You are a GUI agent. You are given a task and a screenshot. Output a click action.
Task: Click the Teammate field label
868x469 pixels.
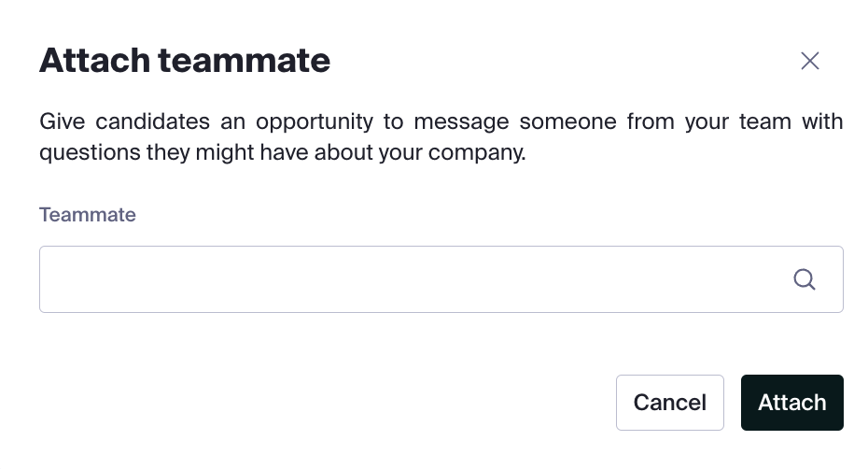click(x=88, y=215)
